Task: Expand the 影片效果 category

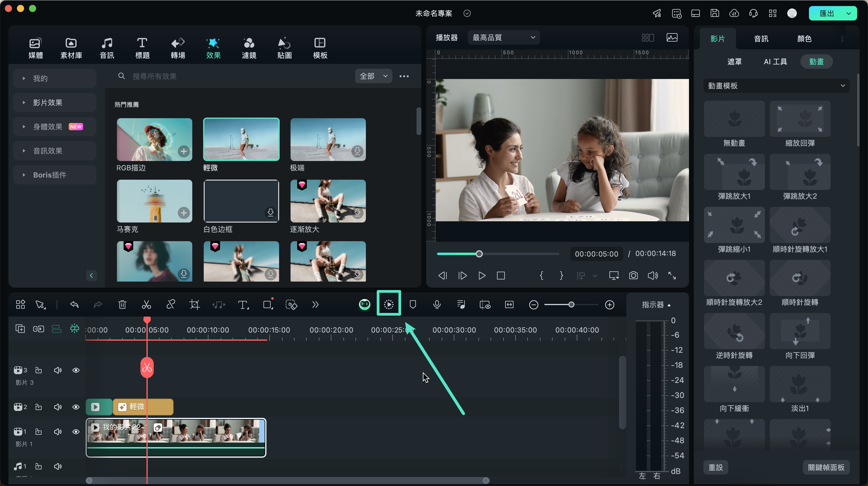Action: (x=55, y=103)
